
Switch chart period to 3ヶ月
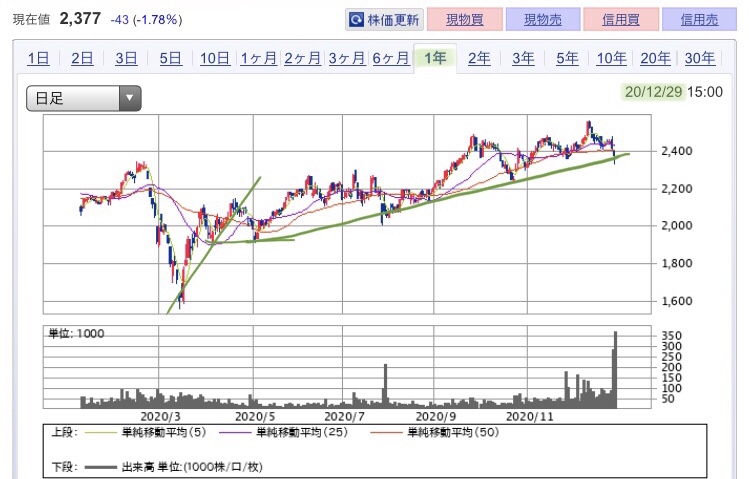click(347, 58)
